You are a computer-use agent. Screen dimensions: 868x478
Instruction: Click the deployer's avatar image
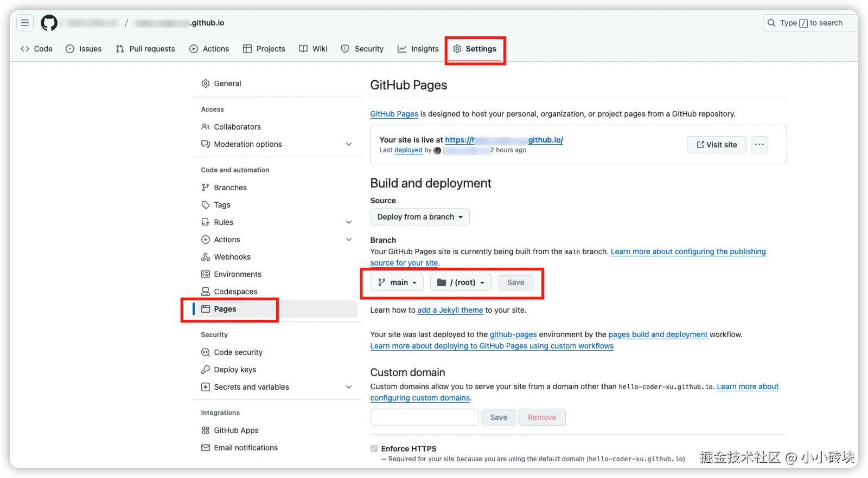point(437,151)
